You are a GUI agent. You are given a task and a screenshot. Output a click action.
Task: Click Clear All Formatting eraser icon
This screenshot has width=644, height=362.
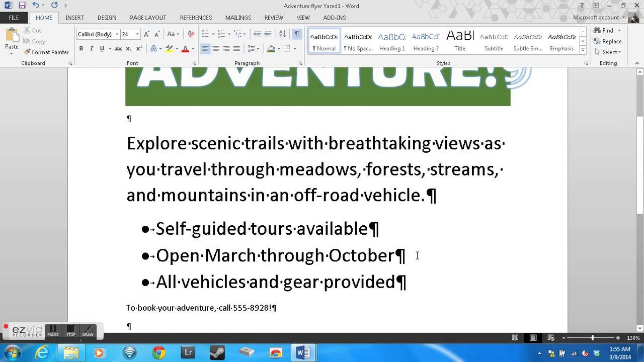(191, 34)
